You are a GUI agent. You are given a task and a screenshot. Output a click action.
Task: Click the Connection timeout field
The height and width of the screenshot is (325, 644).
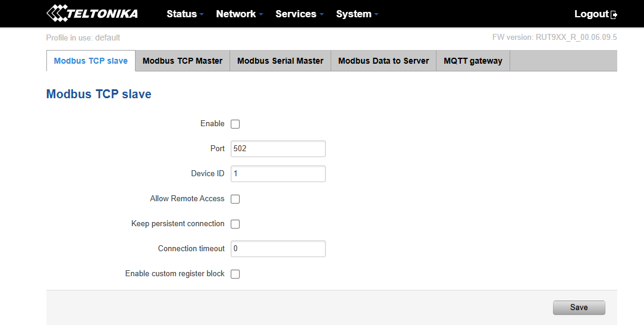pyautogui.click(x=278, y=249)
